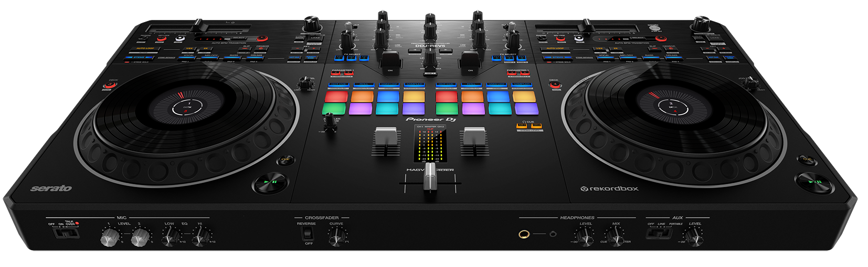
Task: Hit the red pad on right deck
Action: tap(447, 96)
